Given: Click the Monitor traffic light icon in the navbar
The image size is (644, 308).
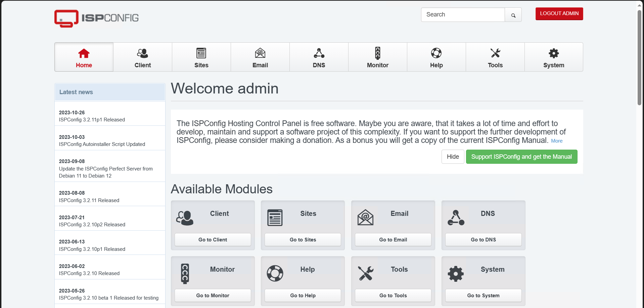Looking at the screenshot, I should [x=378, y=53].
